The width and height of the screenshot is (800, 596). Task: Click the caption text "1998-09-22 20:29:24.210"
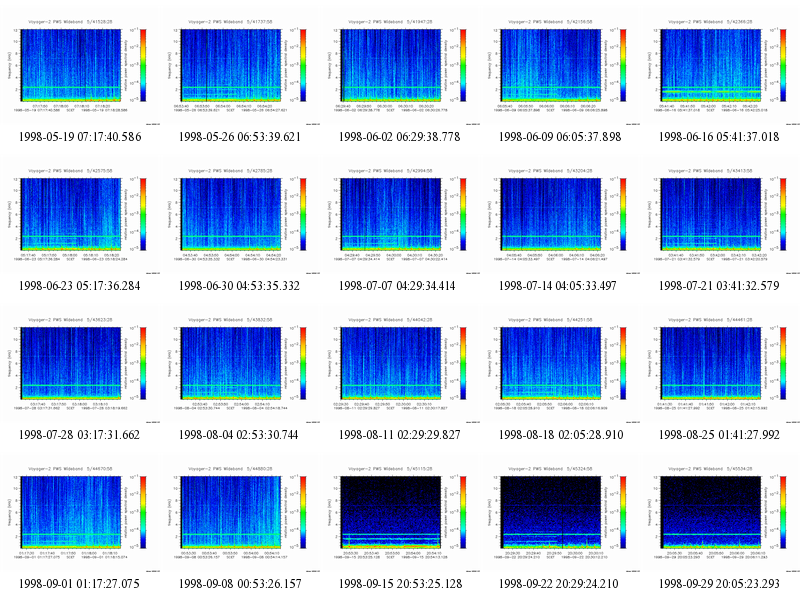click(559, 584)
